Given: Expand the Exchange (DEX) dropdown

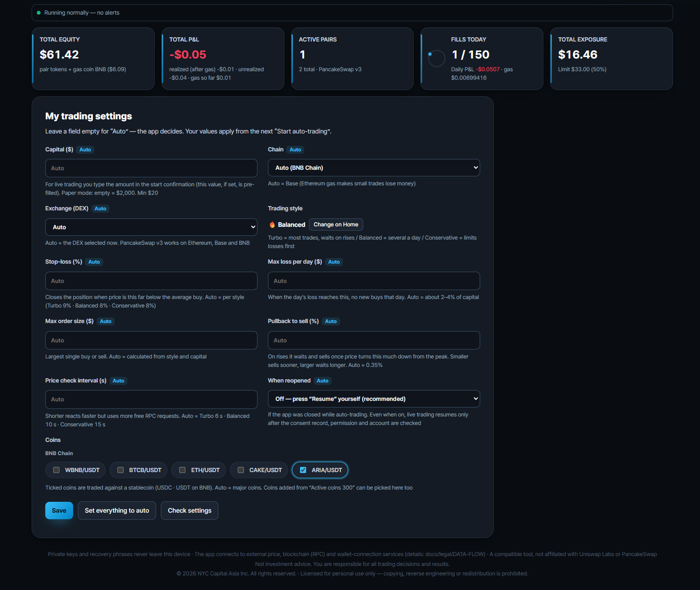Looking at the screenshot, I should [151, 227].
